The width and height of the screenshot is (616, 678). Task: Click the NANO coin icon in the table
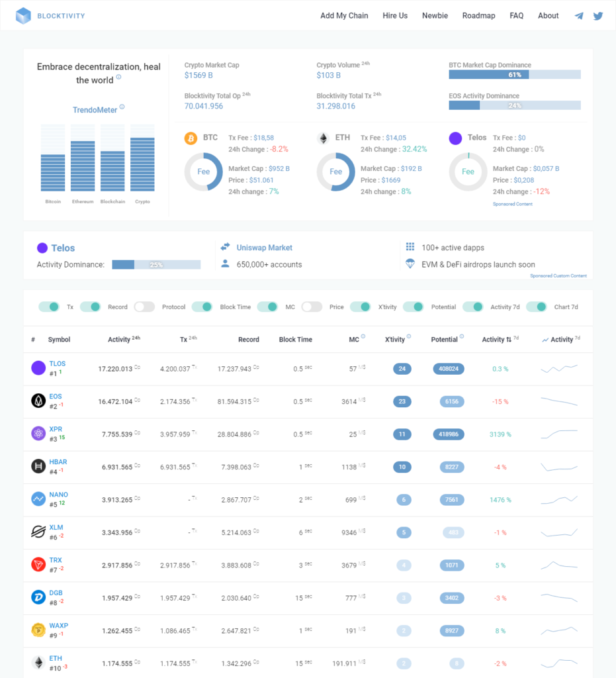pyautogui.click(x=38, y=499)
